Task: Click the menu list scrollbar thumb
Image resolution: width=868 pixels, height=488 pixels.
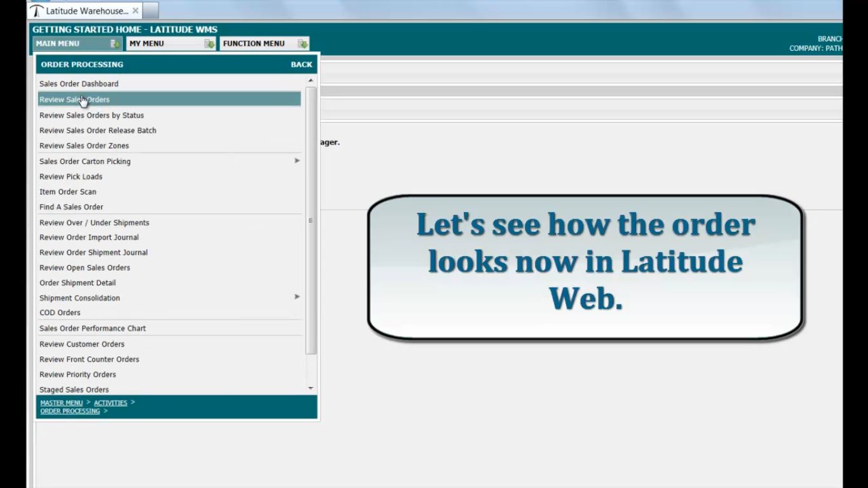Action: [x=311, y=220]
